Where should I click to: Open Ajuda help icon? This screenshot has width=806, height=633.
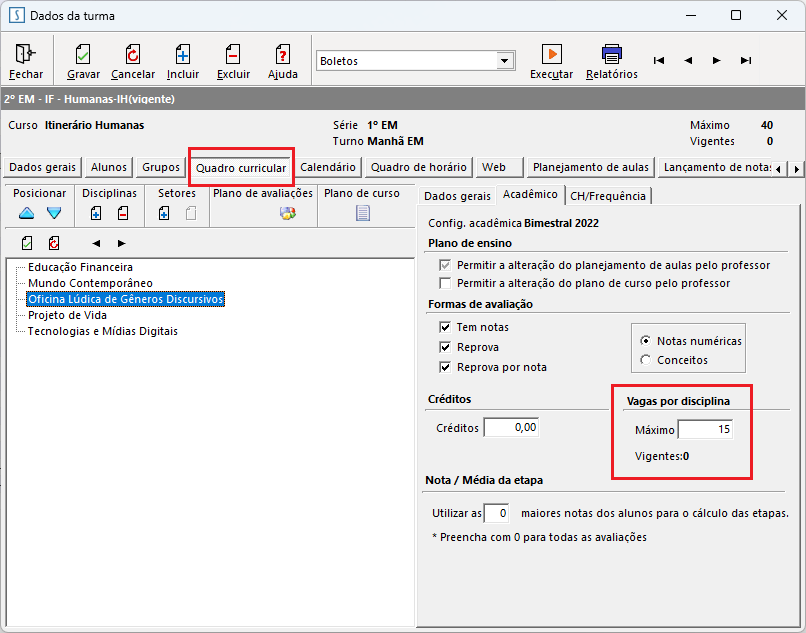(283, 53)
